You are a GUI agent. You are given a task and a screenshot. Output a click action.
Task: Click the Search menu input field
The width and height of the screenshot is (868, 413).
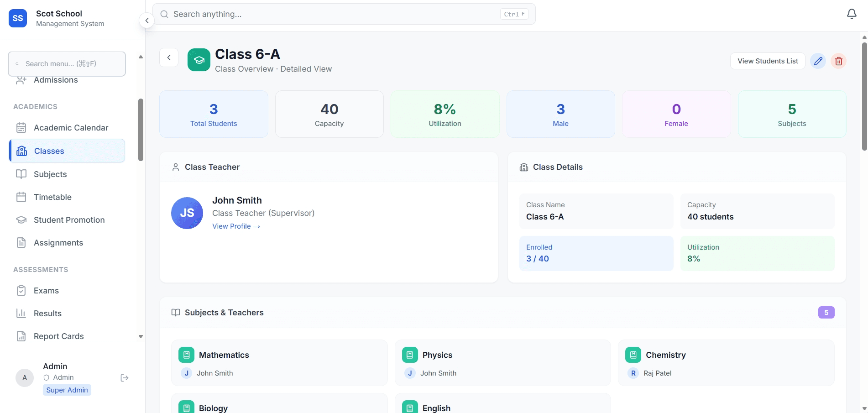[x=67, y=64]
